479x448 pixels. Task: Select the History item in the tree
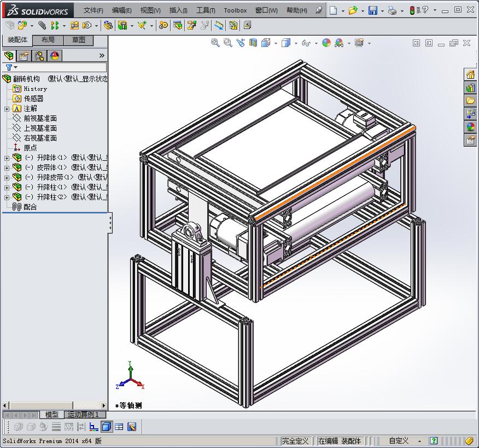point(36,89)
